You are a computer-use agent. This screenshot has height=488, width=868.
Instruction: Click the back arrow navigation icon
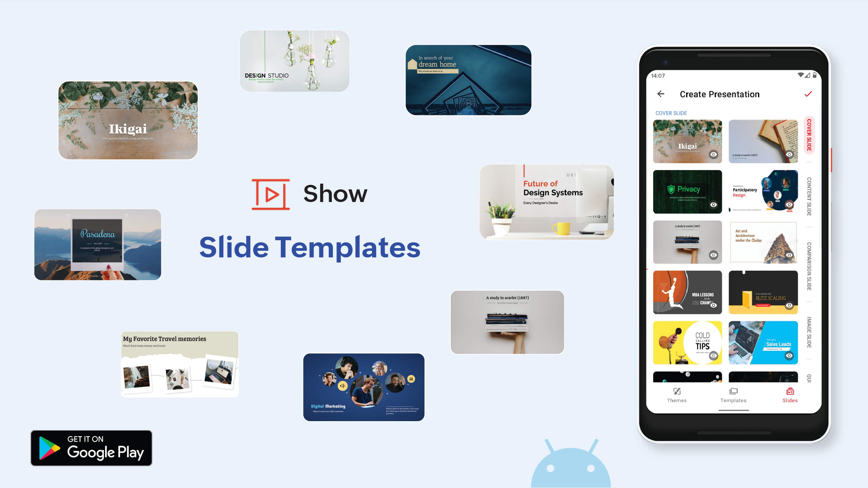coord(660,94)
